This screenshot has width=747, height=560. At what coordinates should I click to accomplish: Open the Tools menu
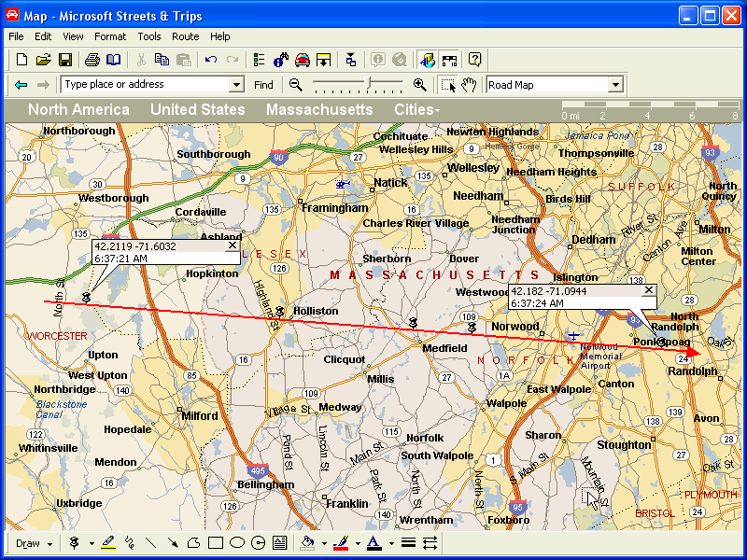click(149, 36)
